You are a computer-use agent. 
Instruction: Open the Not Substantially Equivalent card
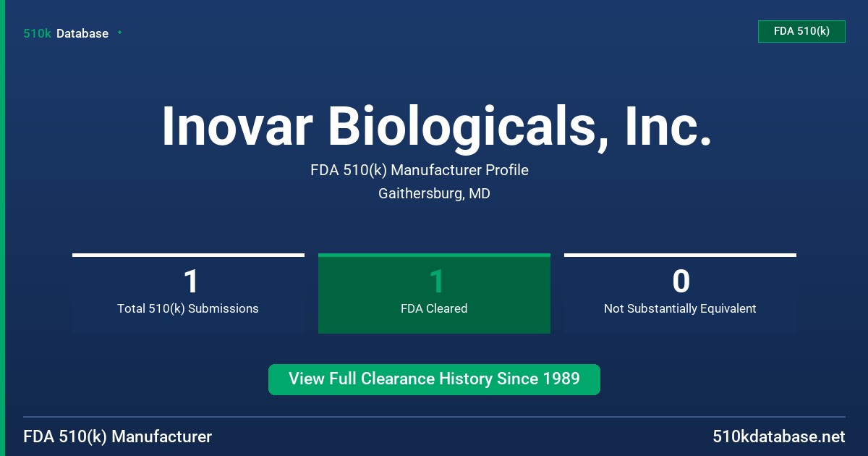point(680,293)
